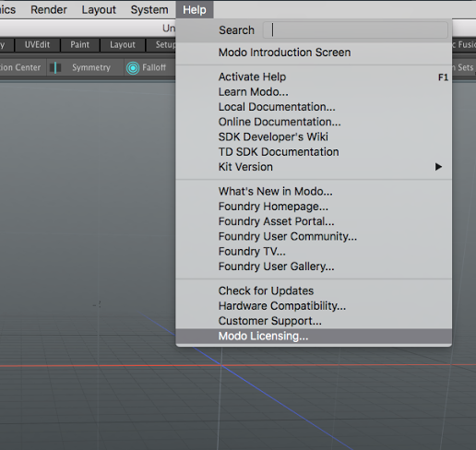This screenshot has width=476, height=450.
Task: Open Foundry TV...
Action: (314, 252)
